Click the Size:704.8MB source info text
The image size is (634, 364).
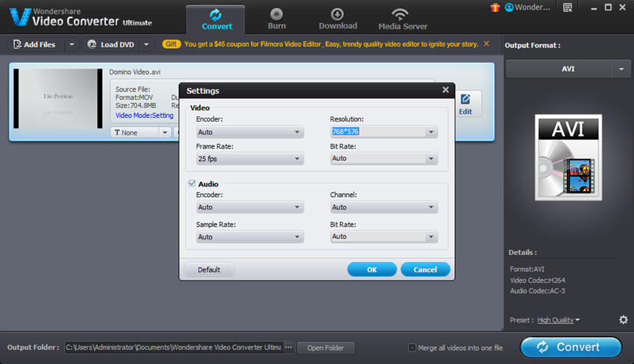point(136,106)
